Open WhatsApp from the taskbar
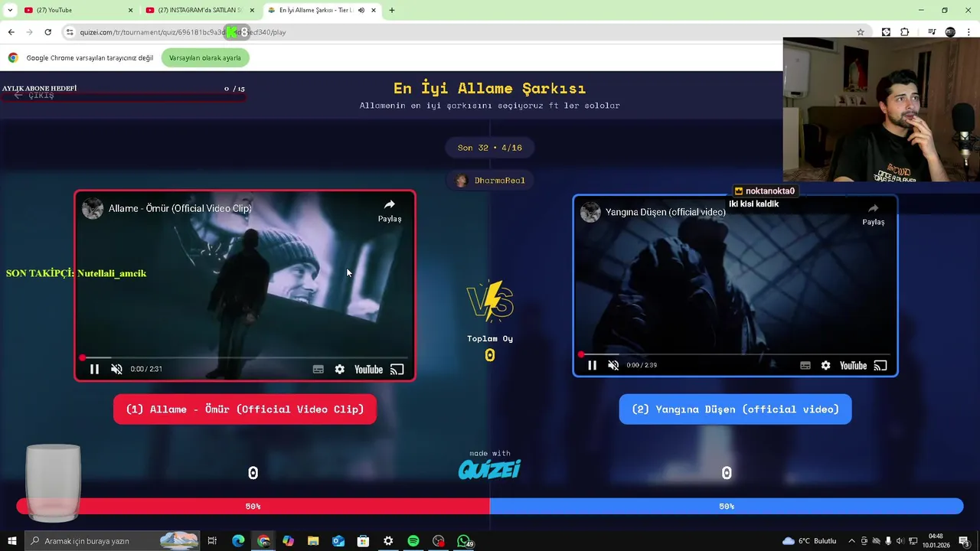 pos(464,541)
